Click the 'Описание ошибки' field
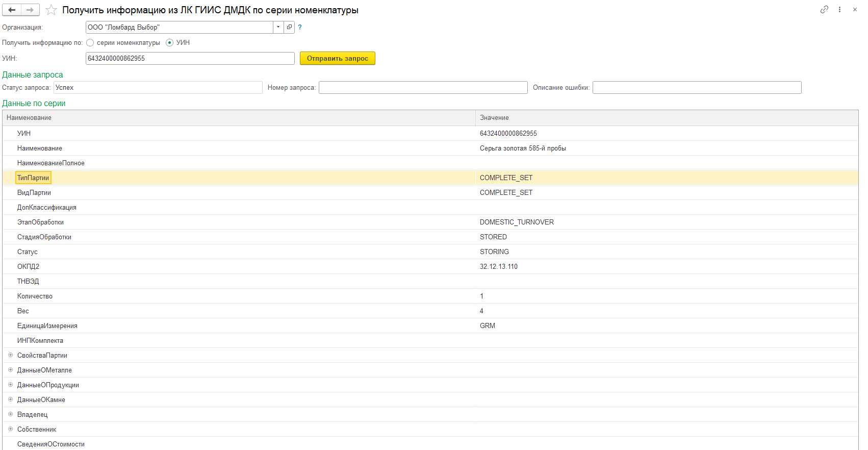 [x=697, y=88]
